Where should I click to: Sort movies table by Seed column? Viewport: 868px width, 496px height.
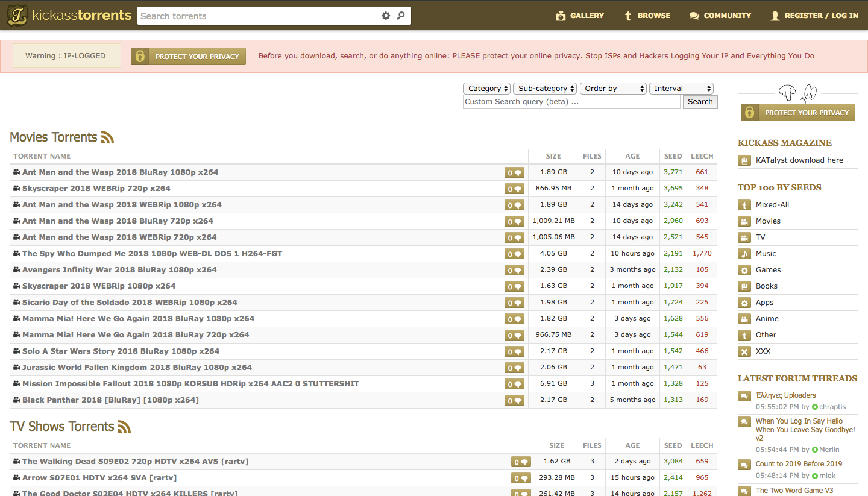(673, 156)
